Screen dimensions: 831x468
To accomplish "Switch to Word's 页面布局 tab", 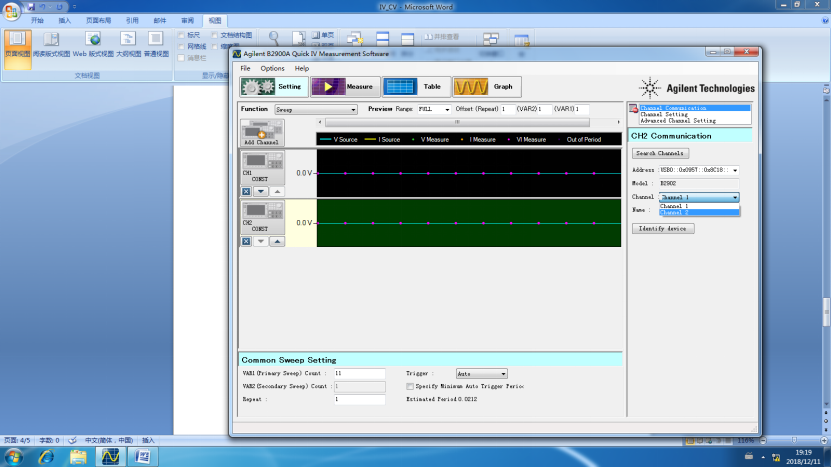I will click(x=99, y=21).
